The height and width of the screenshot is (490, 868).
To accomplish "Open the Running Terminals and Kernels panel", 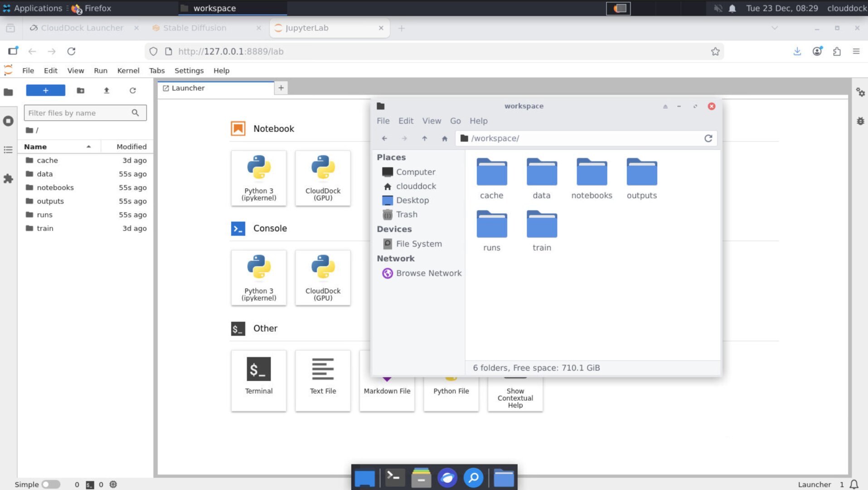I will click(8, 121).
